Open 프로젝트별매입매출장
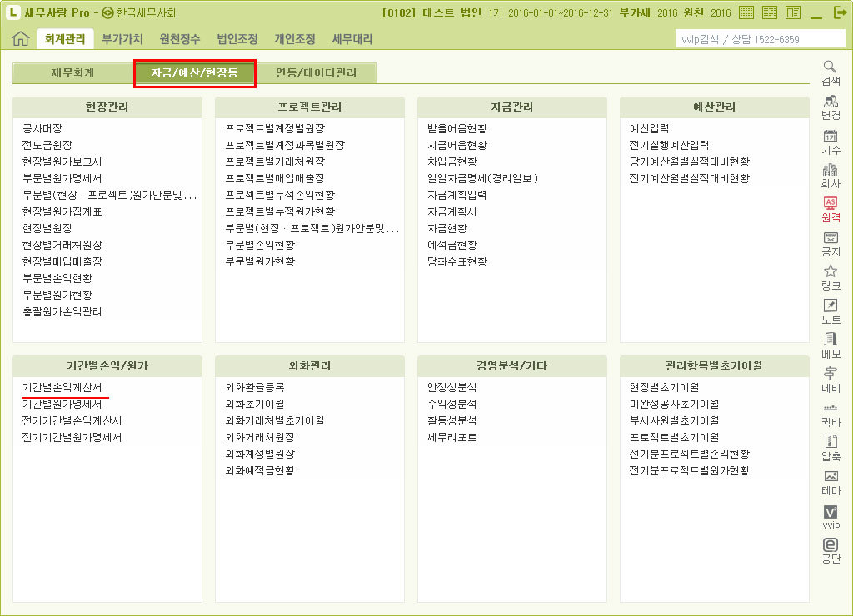 275,178
